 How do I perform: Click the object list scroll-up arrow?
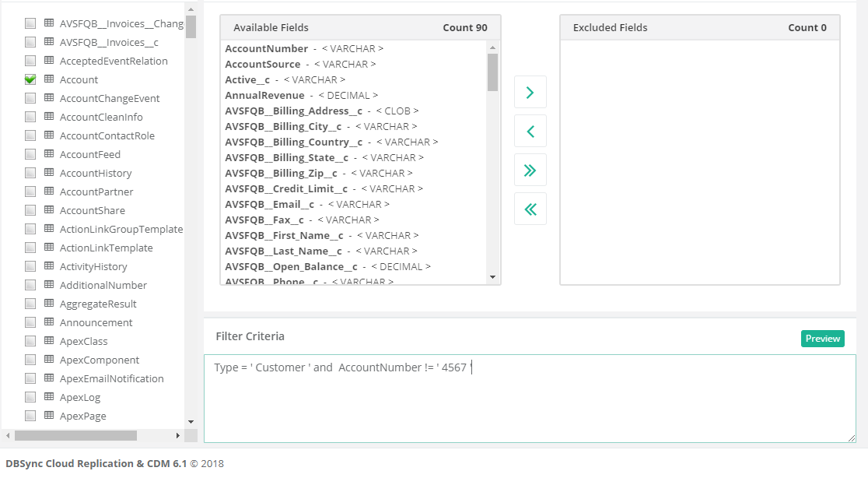point(191,10)
